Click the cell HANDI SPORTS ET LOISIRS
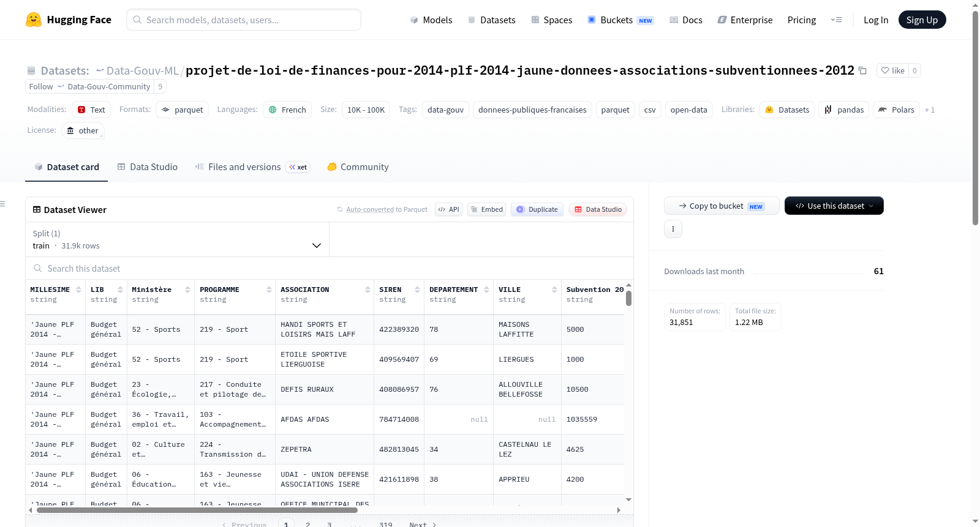 point(325,329)
